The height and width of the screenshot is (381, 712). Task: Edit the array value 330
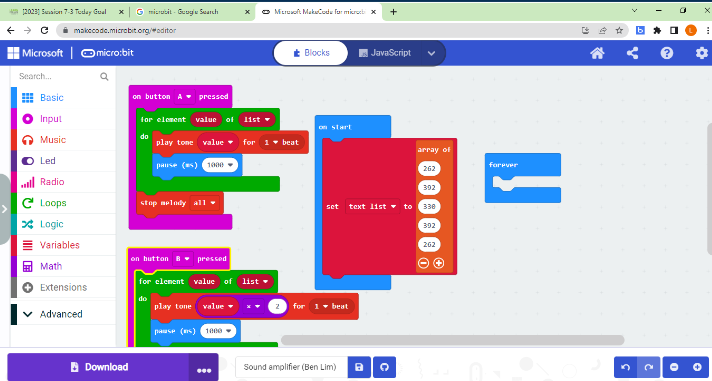[429, 207]
